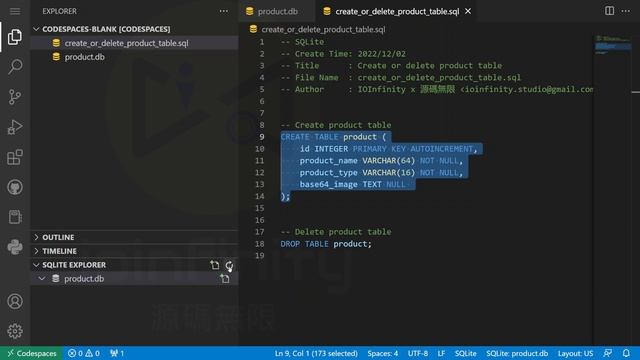Open the hamburger application menu
Screen dimensions: 640x360
[x=15, y=11]
